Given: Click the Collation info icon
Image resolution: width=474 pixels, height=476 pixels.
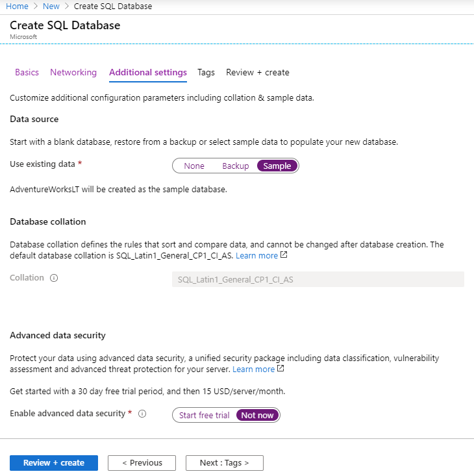Looking at the screenshot, I should click(54, 278).
